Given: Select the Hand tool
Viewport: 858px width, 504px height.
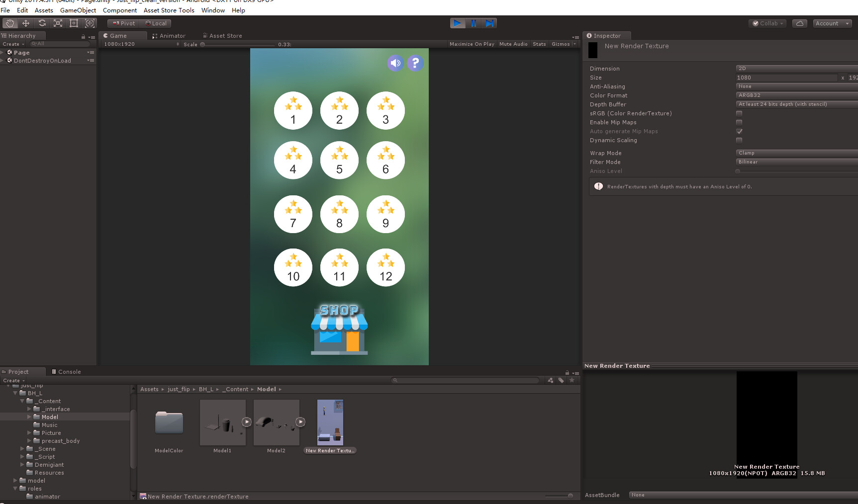Looking at the screenshot, I should click(10, 23).
